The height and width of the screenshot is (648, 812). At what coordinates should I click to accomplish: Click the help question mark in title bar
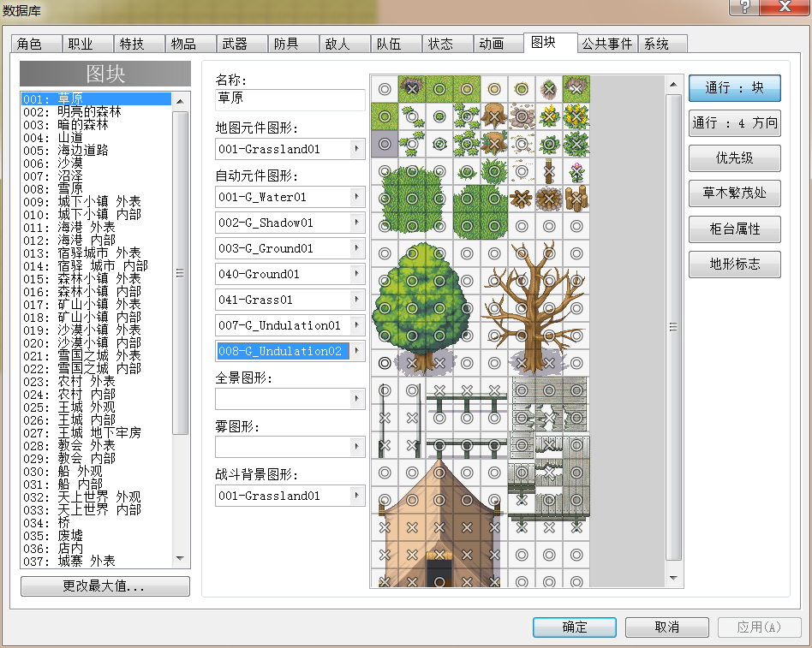(x=744, y=7)
